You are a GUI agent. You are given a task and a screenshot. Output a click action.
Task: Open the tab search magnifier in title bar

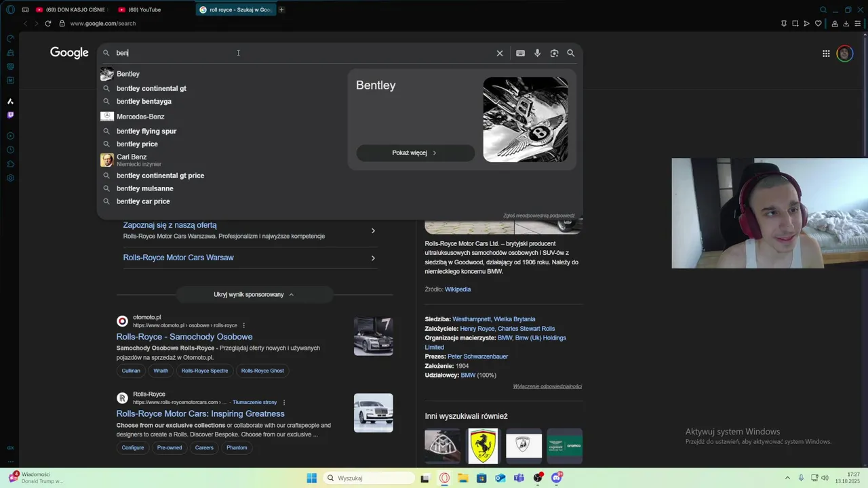click(823, 9)
